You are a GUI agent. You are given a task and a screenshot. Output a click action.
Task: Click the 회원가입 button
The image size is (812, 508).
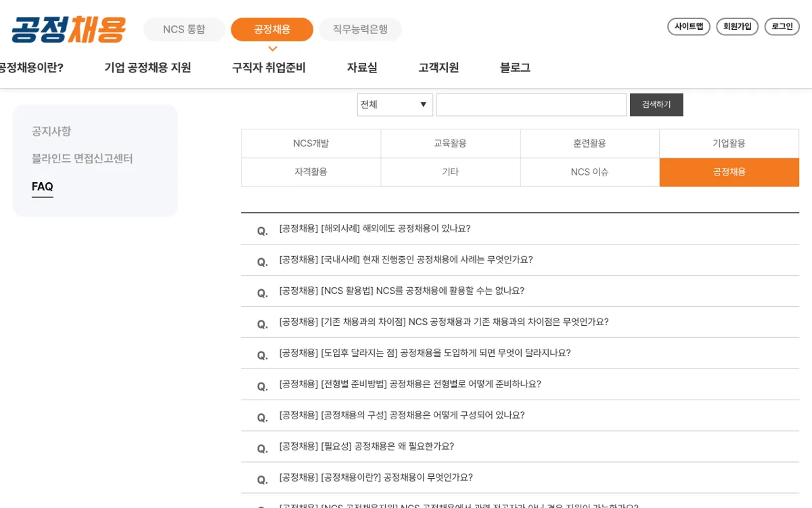737,26
